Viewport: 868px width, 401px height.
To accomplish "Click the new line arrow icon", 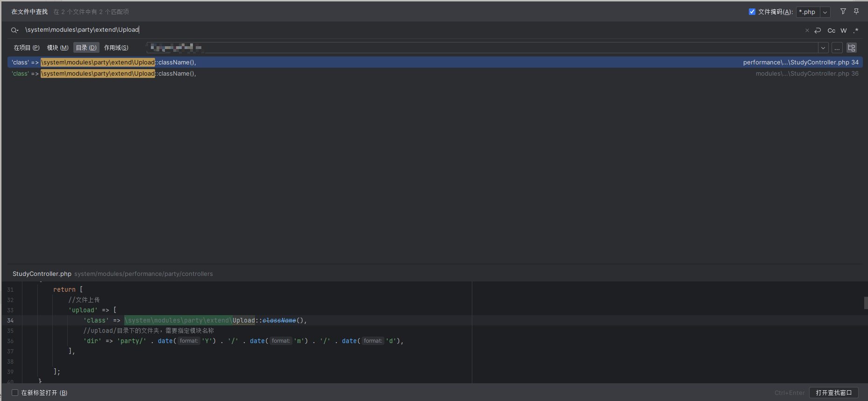I will click(818, 30).
